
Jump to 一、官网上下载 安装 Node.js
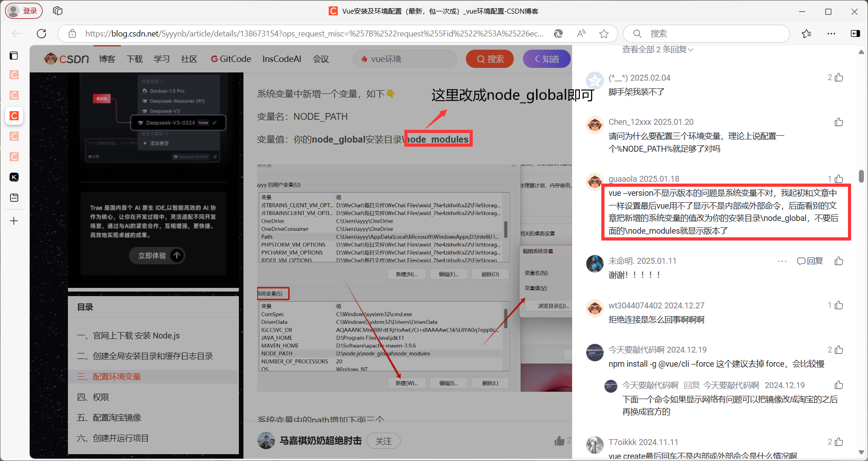(129, 336)
